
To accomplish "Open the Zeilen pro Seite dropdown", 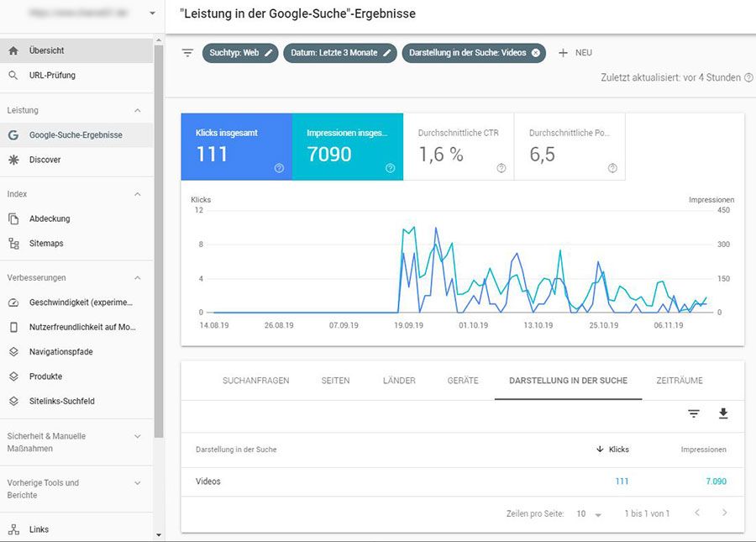I will pyautogui.click(x=589, y=514).
